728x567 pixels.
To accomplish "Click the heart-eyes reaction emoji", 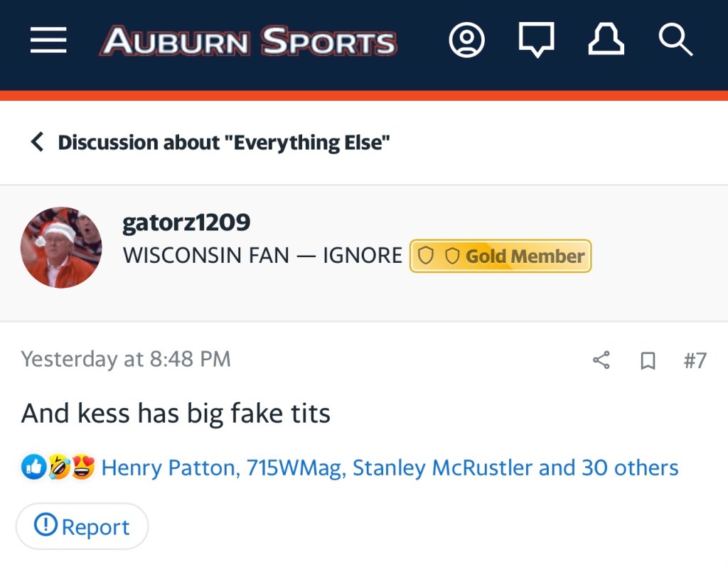I will coord(82,468).
